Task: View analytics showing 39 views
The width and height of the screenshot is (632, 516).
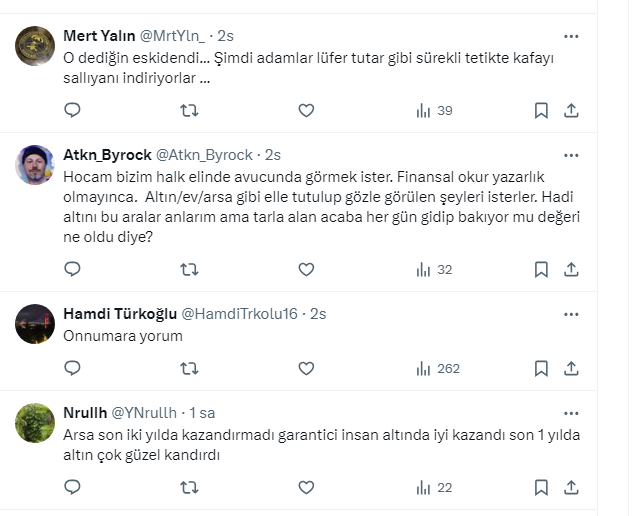Action: [434, 110]
